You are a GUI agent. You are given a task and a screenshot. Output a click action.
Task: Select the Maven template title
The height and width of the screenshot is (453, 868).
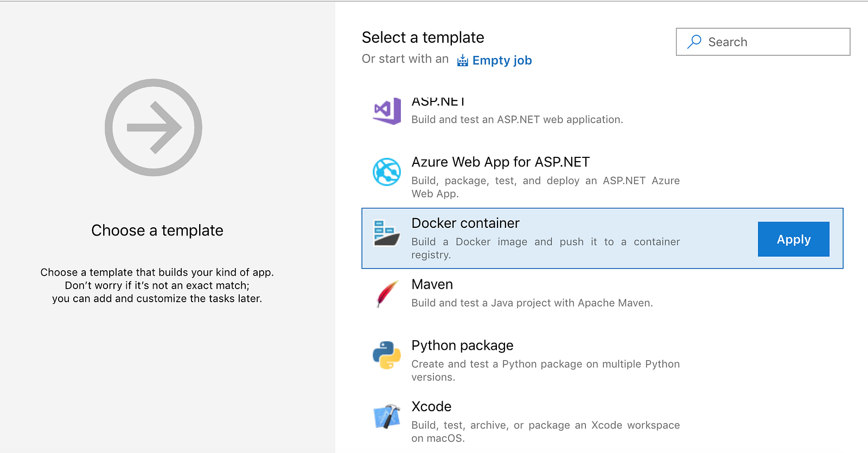pos(432,284)
